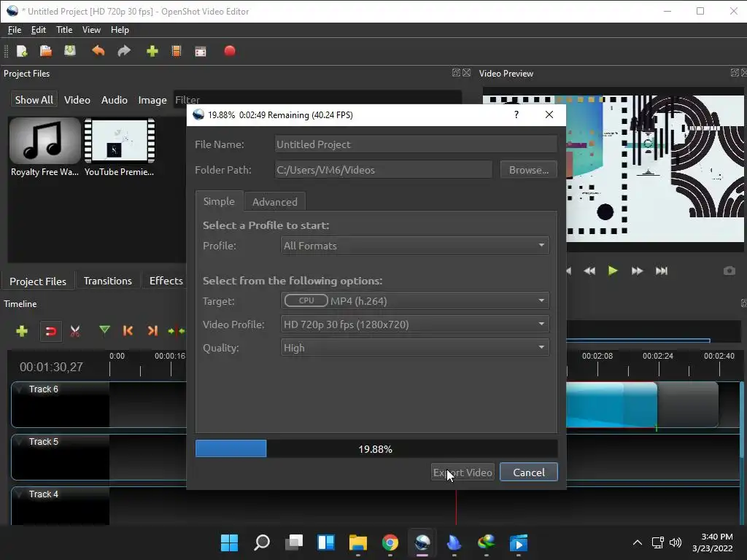Fast forward the video preview
Screen dimensions: 747x560
point(637,271)
